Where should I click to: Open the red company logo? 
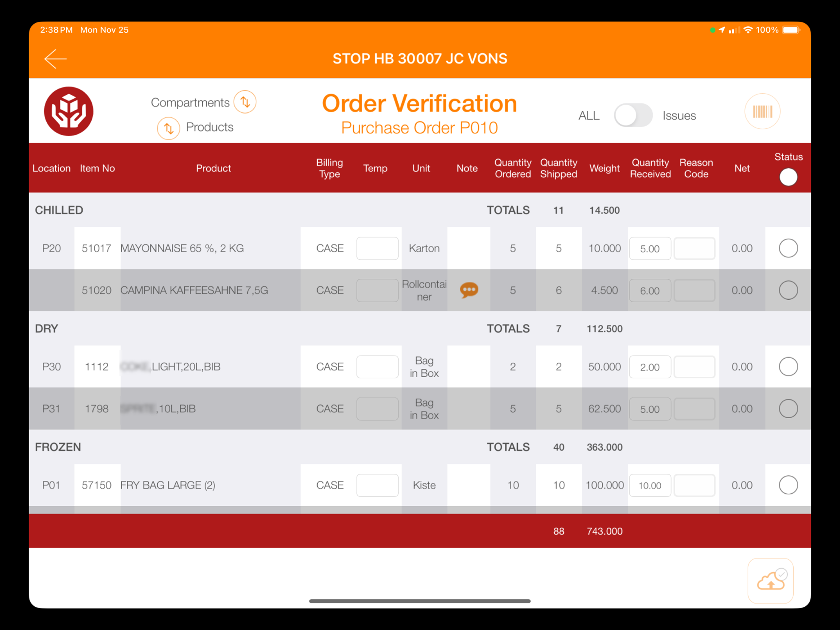[69, 111]
